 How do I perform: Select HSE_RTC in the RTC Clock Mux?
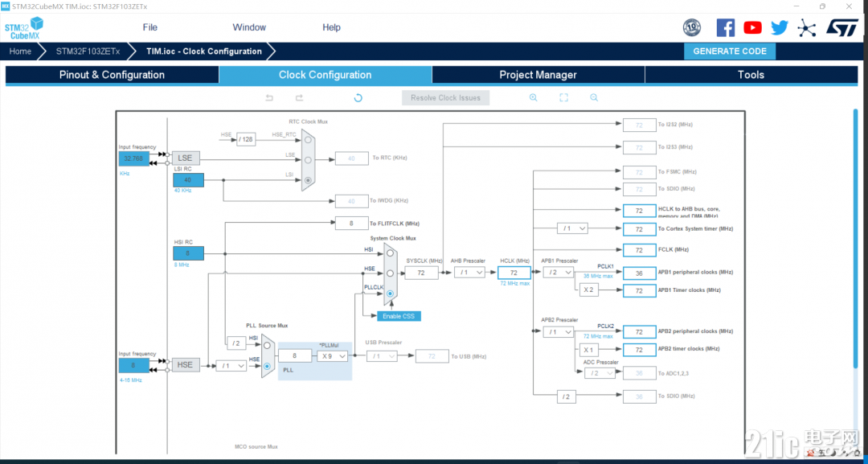pyautogui.click(x=308, y=140)
